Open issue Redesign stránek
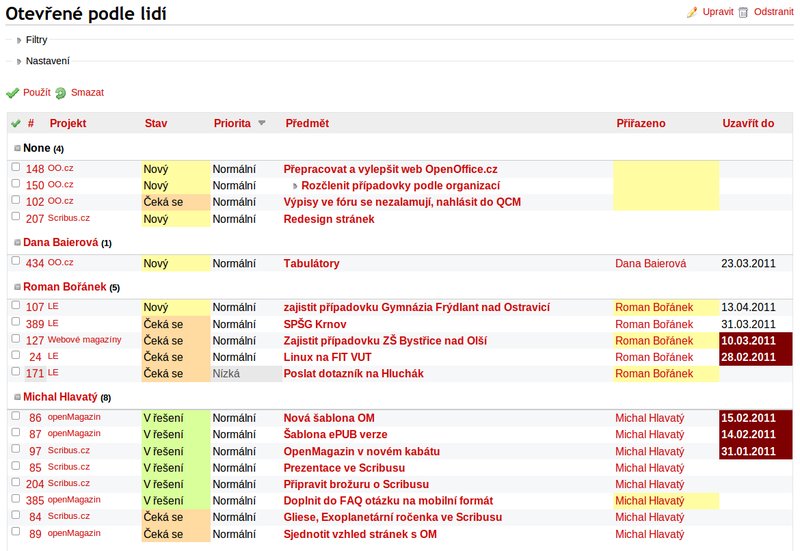This screenshot has width=800, height=551. 329,219
